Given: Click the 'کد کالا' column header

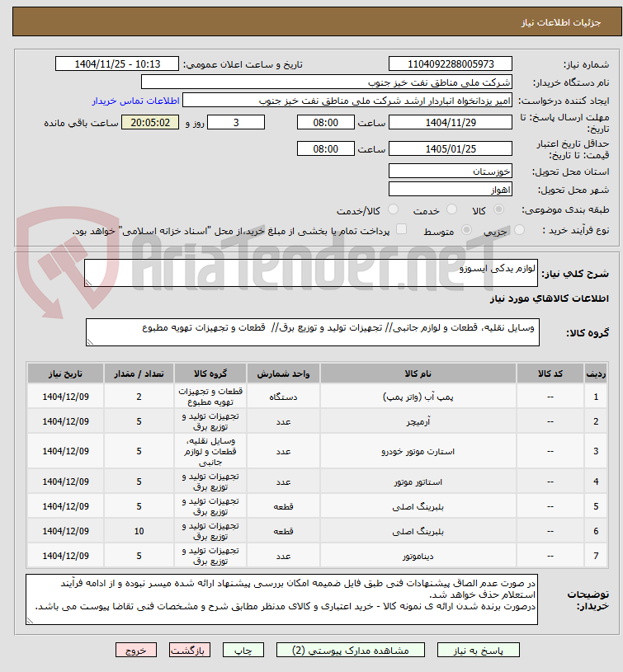Looking at the screenshot, I should [550, 374].
